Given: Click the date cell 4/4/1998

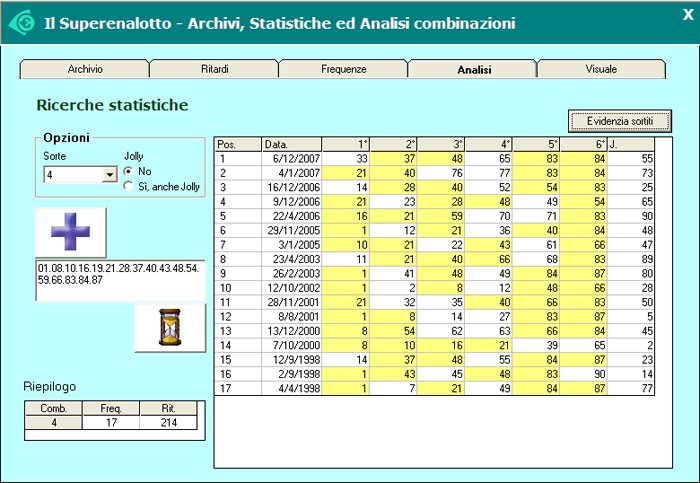Looking at the screenshot, I should coord(292,388).
